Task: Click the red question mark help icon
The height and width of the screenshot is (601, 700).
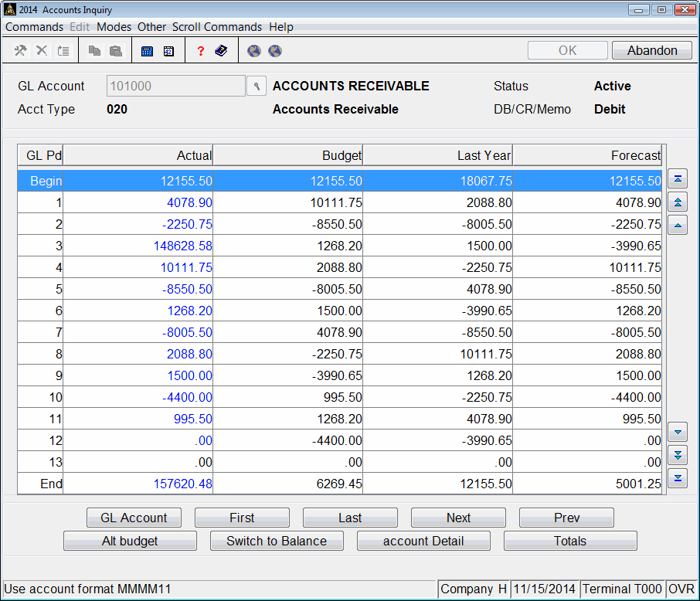Action: [x=200, y=51]
